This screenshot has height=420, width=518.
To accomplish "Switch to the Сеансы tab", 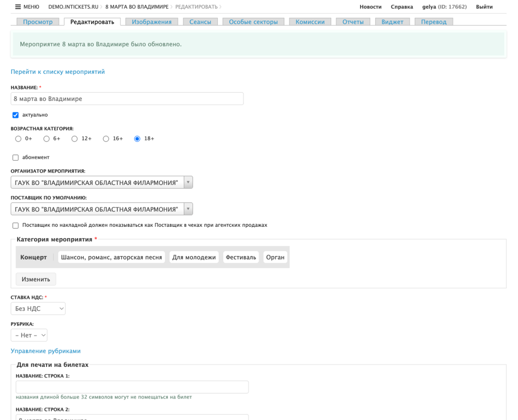I will 200,22.
